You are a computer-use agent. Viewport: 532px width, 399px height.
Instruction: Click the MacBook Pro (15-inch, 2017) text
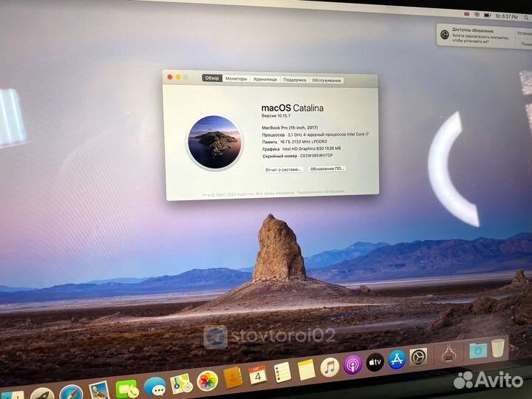coord(290,128)
